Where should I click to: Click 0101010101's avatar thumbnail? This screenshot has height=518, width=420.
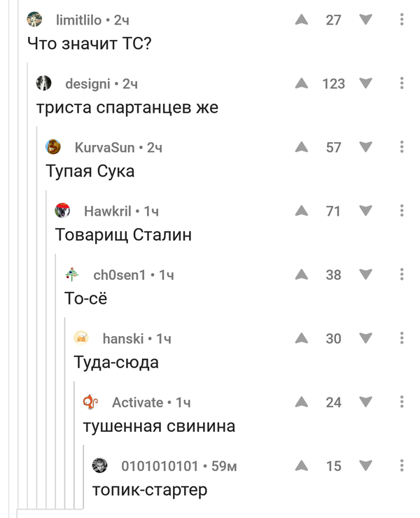100,466
